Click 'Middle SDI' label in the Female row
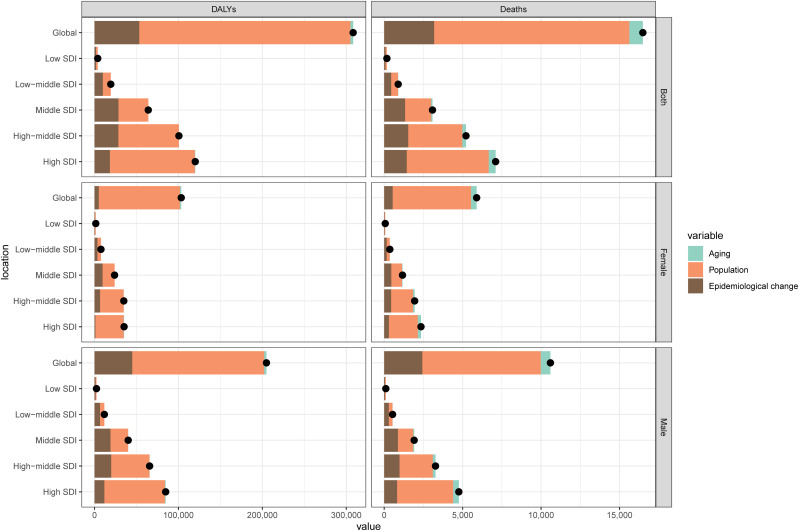This screenshot has height=531, width=799. tap(56, 275)
